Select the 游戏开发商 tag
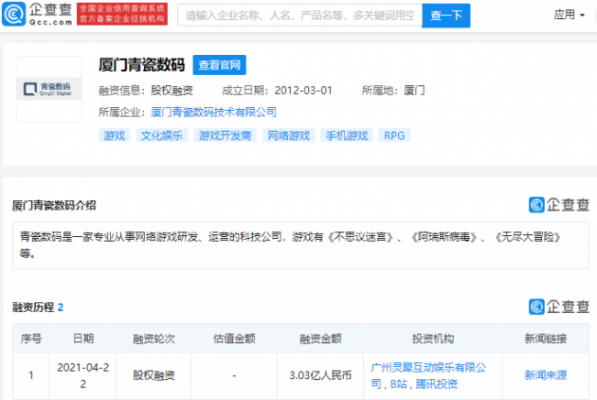The image size is (597, 400). click(x=225, y=135)
